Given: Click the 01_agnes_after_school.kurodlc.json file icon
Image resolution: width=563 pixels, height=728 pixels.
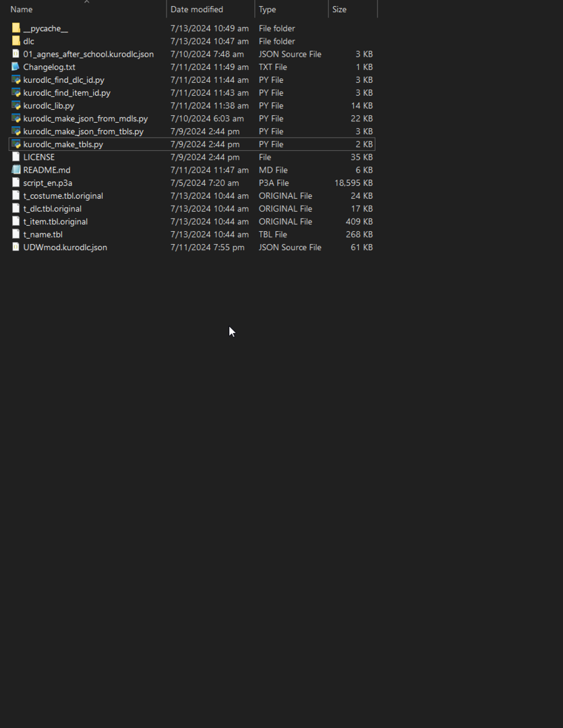Looking at the screenshot, I should tap(16, 54).
